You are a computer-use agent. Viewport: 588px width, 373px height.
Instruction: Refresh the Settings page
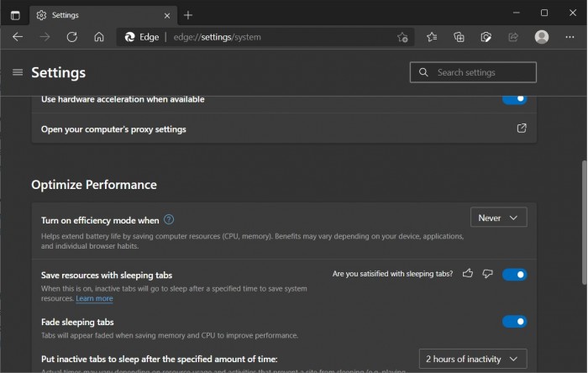71,37
